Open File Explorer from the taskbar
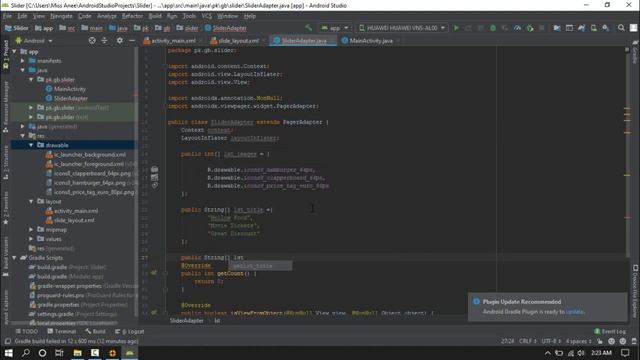Viewport: 640px width, 360px height. (x=78, y=353)
